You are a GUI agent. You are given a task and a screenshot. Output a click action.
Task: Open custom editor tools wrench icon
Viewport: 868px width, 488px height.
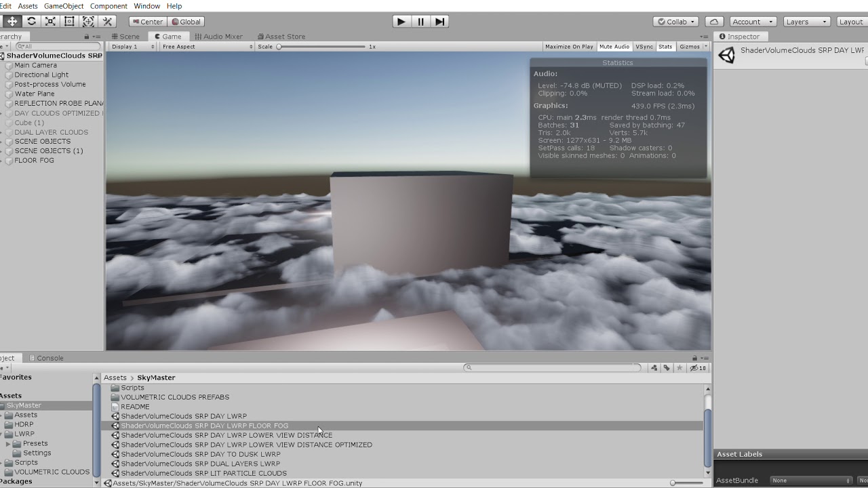pos(107,22)
